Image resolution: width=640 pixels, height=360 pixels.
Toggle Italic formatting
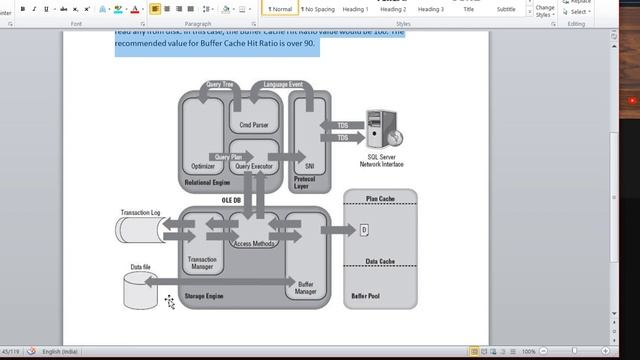[34, 9]
